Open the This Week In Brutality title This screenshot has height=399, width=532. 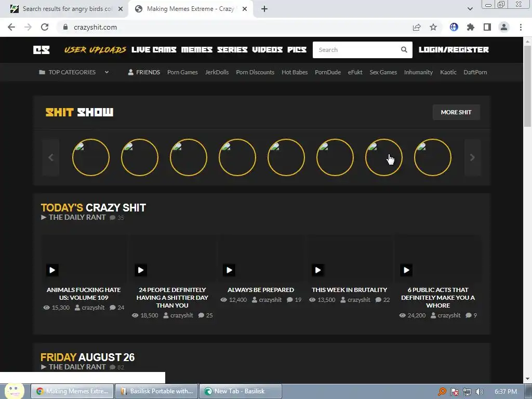349,290
